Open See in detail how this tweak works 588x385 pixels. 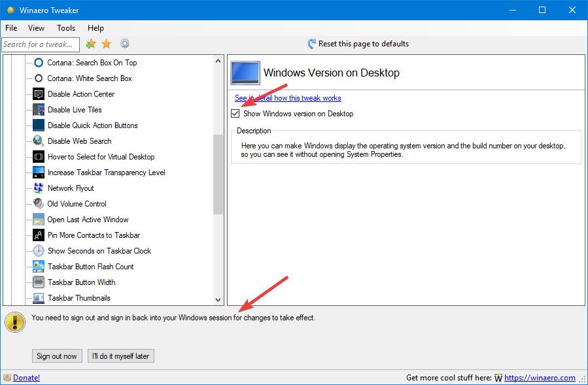pyautogui.click(x=288, y=98)
